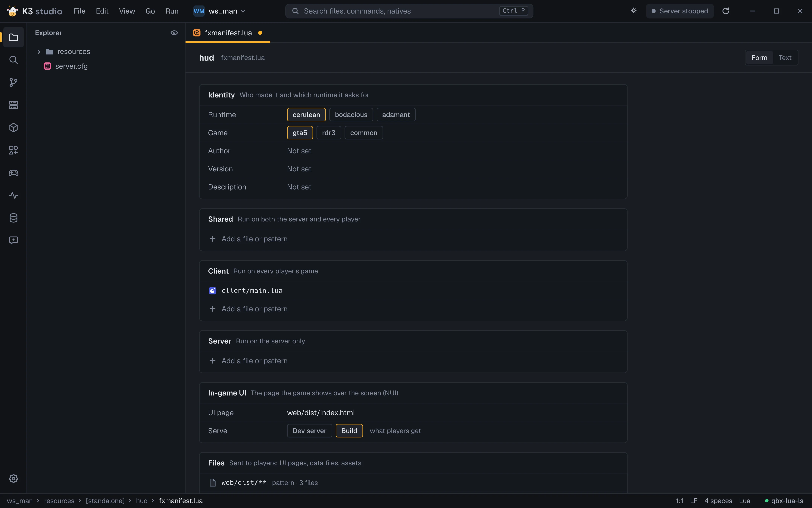This screenshot has height=508, width=812.
Task: Open the File menu
Action: (80, 11)
